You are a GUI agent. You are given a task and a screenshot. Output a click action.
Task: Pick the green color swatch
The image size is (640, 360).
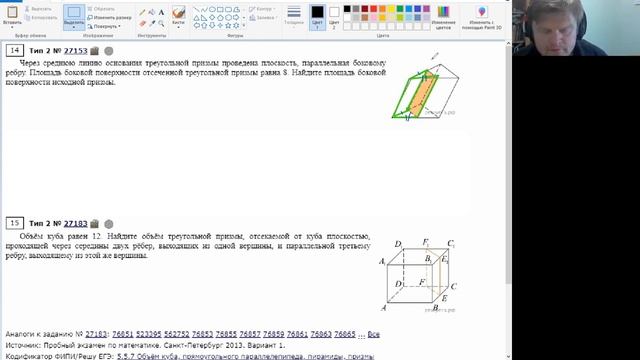point(400,9)
